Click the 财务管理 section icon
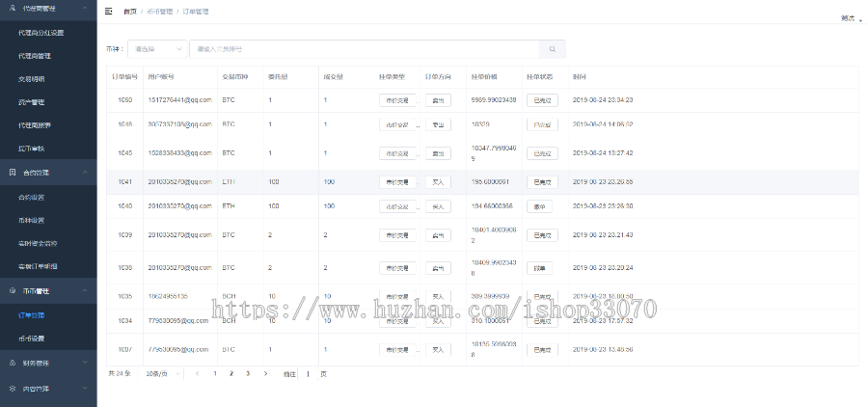This screenshot has height=407, width=868. (x=13, y=363)
